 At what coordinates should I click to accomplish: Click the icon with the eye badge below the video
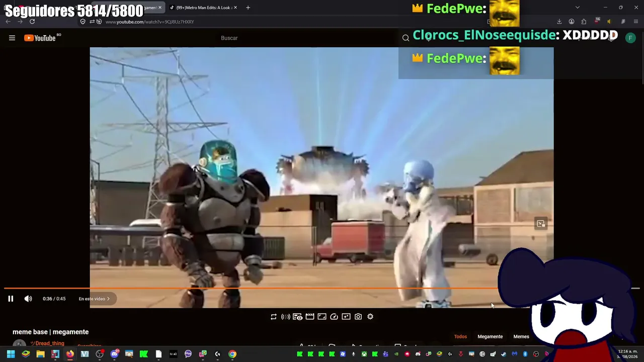[298, 317]
